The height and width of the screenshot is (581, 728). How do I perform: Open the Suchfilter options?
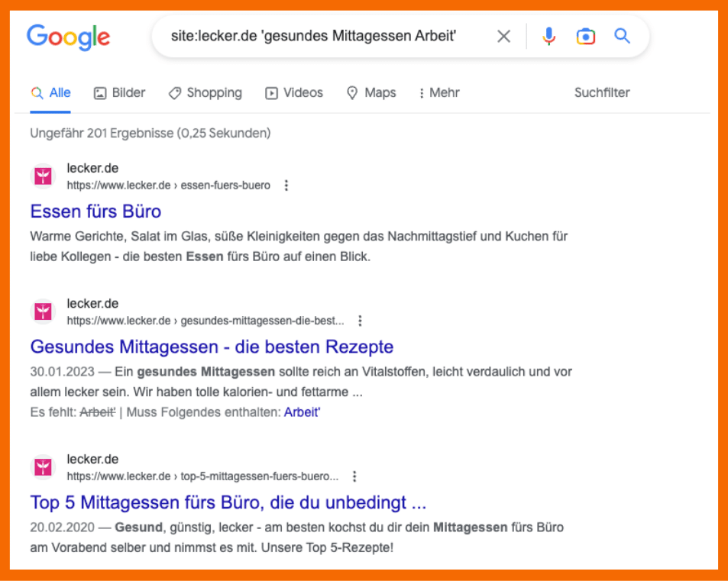click(x=602, y=93)
